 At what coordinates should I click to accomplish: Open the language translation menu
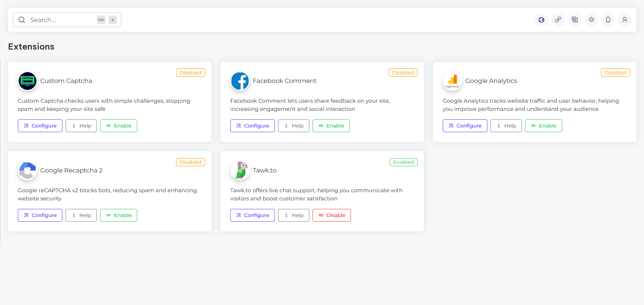575,20
